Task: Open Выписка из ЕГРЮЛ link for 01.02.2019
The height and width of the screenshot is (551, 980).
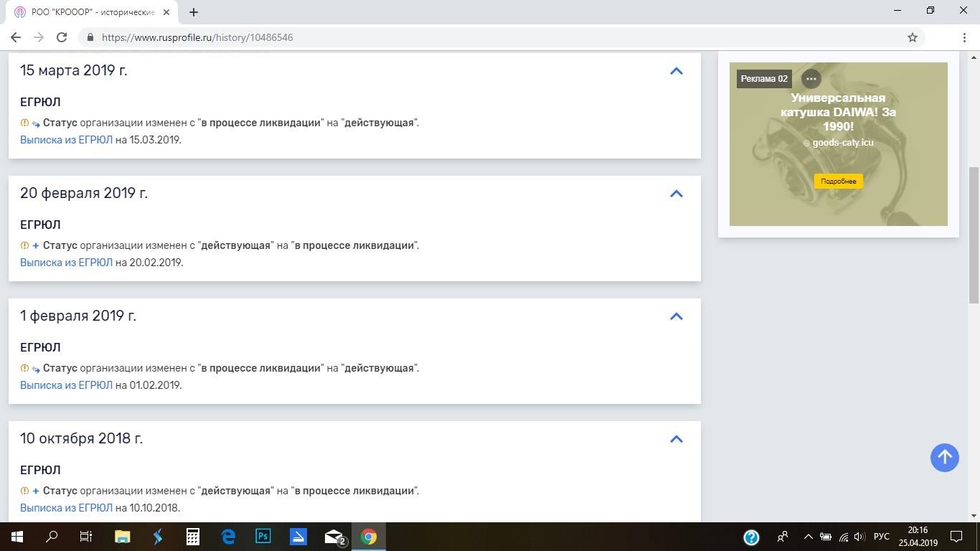Action: tap(66, 385)
